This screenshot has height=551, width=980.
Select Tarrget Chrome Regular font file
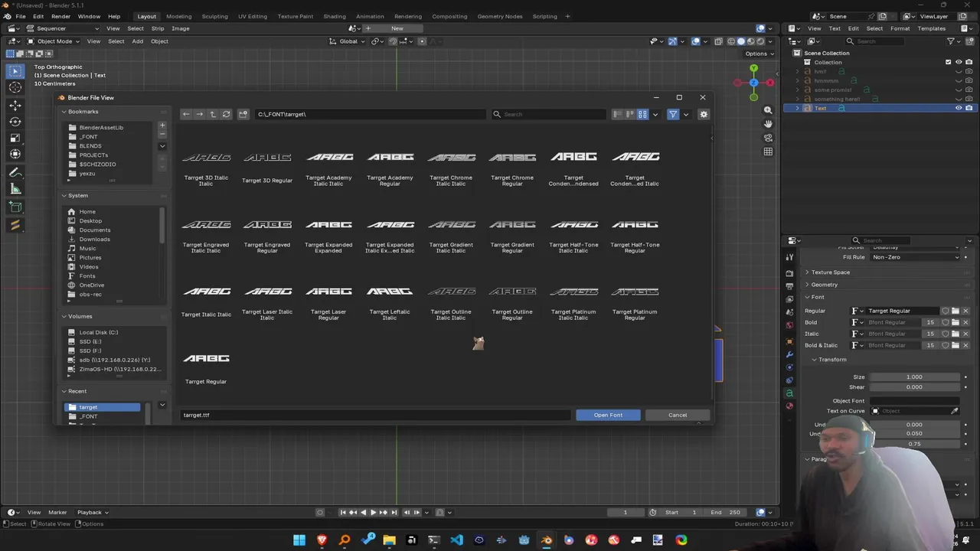[512, 167]
